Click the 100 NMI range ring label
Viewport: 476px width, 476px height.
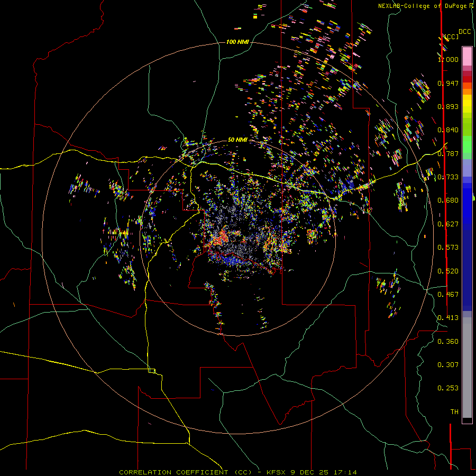point(237,42)
